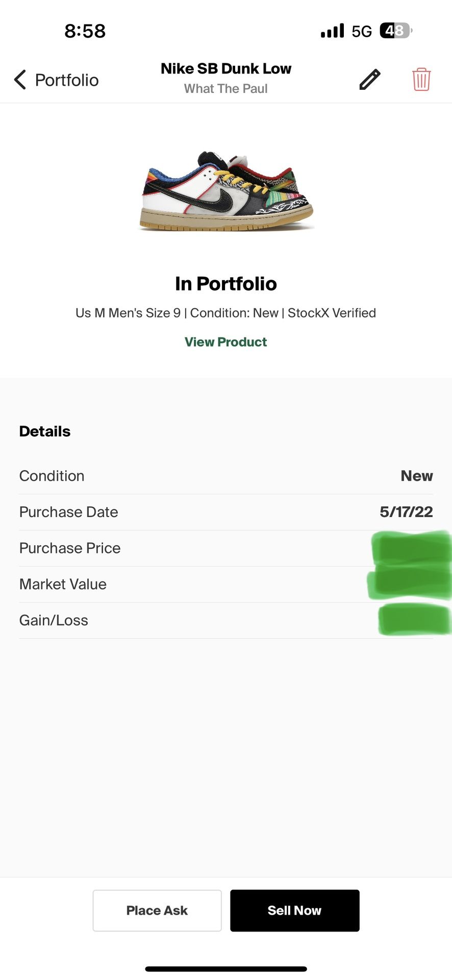Screen dimensions: 452x980
Task: Tap the 5G network indicator
Action: pos(362,32)
